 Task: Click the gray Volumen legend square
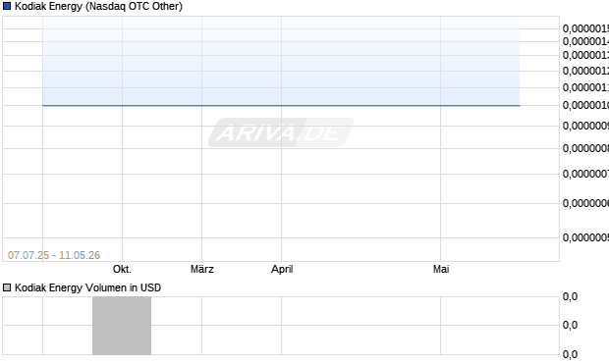[x=7, y=287]
